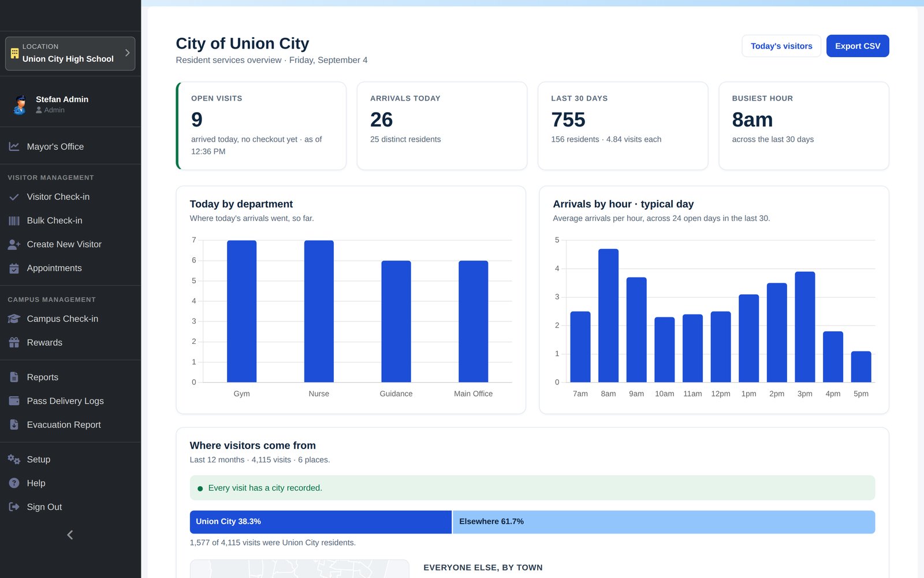The width and height of the screenshot is (924, 578).
Task: Click the Elsewhere 61.7% bar segment
Action: point(664,522)
